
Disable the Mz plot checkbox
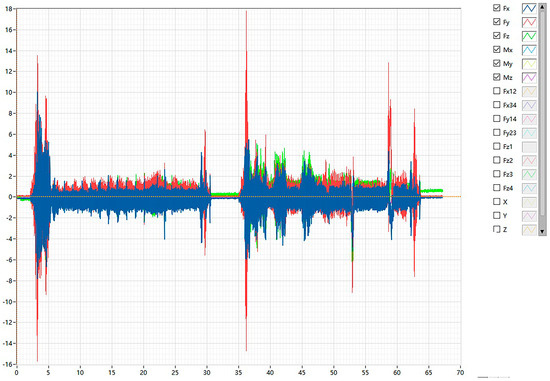pos(496,77)
